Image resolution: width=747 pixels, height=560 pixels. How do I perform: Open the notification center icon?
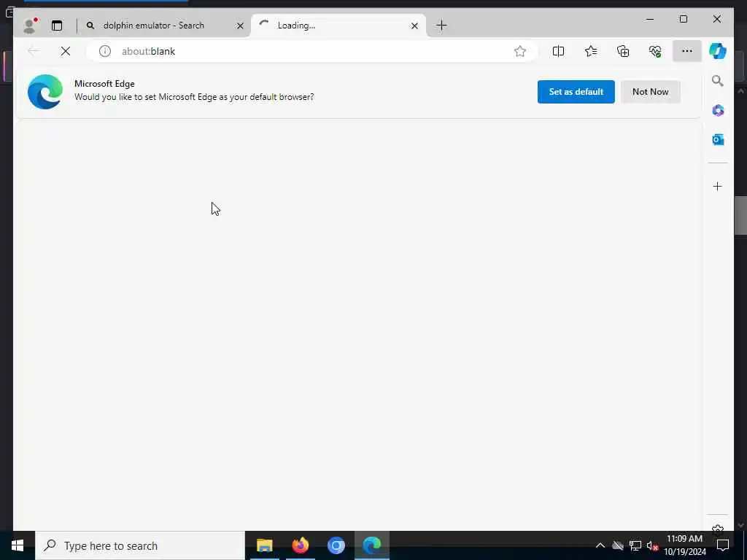click(x=723, y=545)
